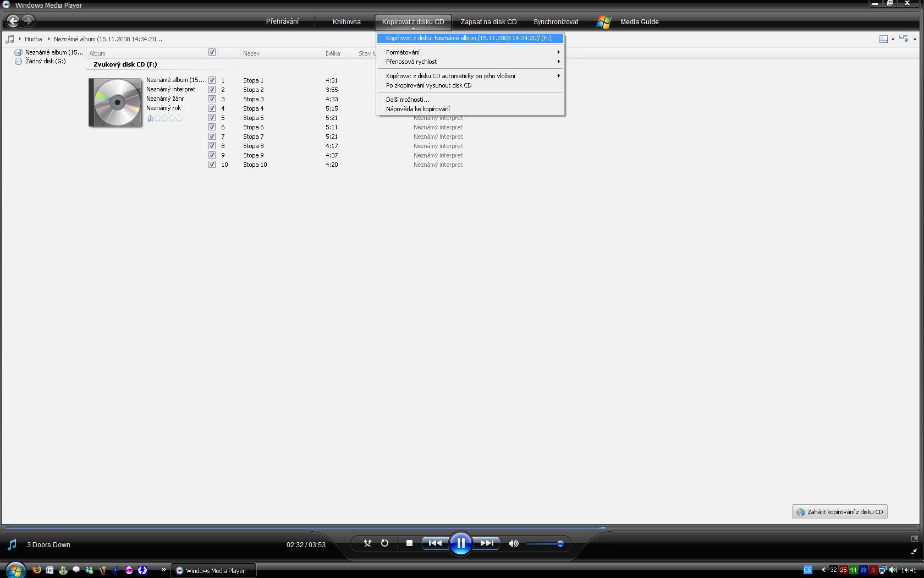Adjust the volume slider

(x=544, y=544)
